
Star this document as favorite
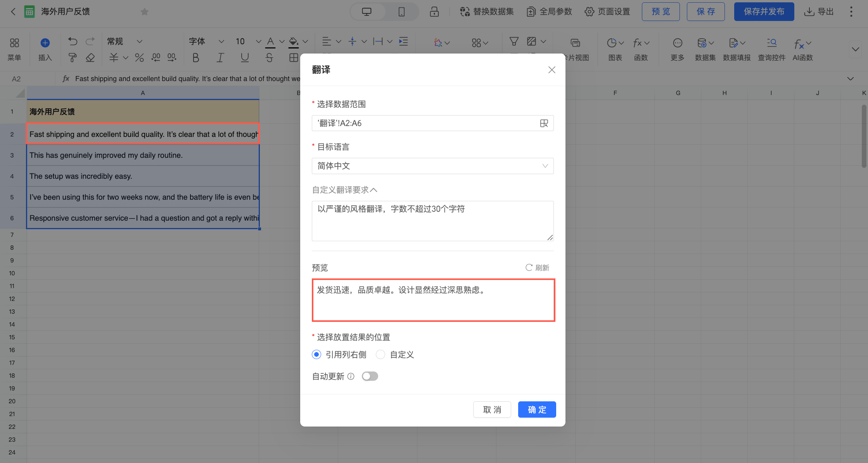click(x=145, y=12)
